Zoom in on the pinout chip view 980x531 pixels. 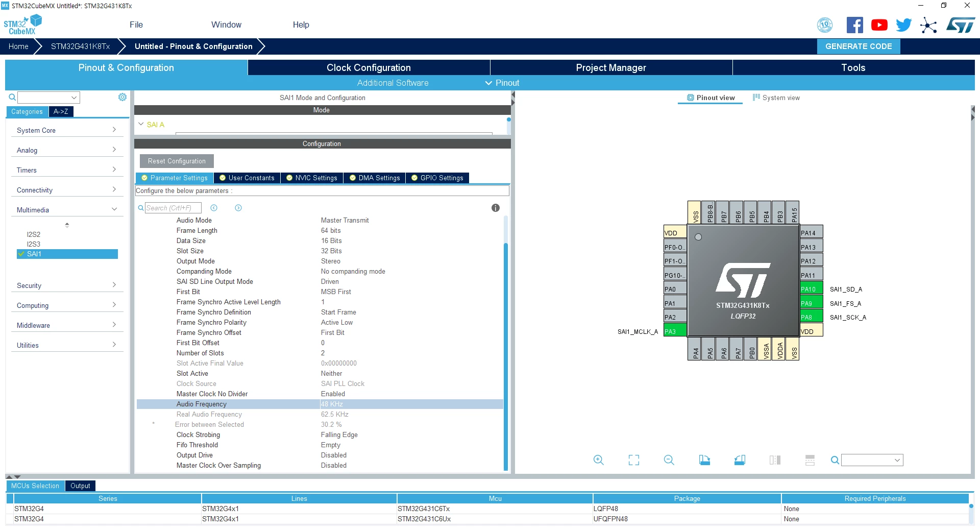[x=599, y=460]
